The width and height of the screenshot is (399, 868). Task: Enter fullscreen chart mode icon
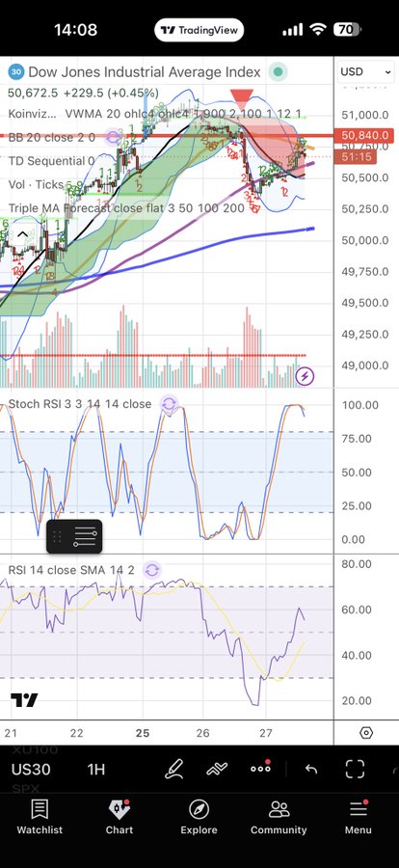355,769
